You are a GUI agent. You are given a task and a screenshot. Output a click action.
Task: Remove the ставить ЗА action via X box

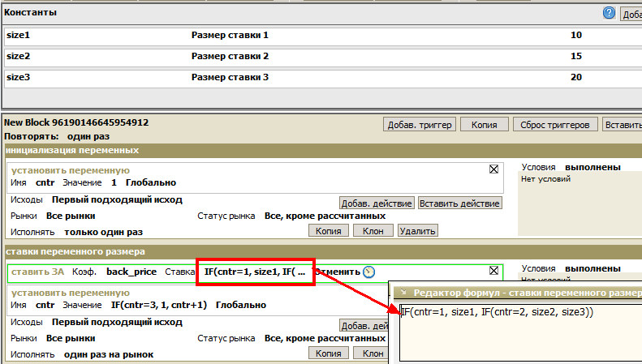click(x=493, y=270)
